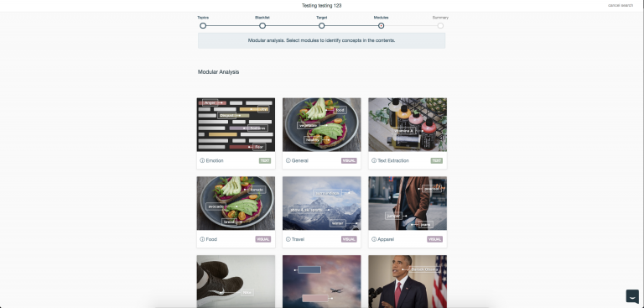Open info icon beside Emotion module
644x308 pixels.
[x=202, y=161]
